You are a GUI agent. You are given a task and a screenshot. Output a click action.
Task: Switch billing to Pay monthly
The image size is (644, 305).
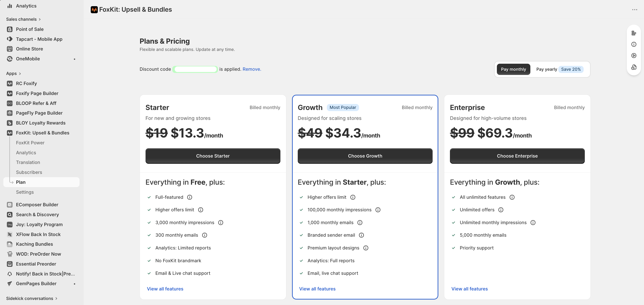(513, 69)
